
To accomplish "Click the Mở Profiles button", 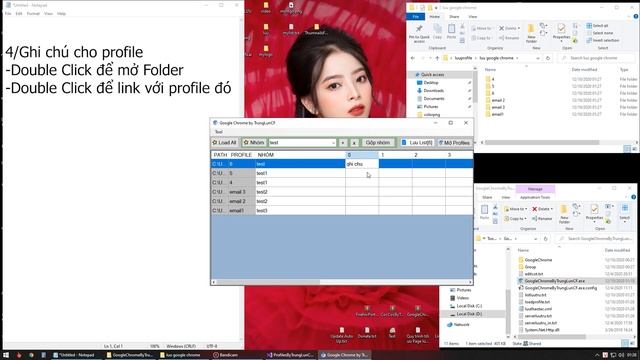I will tap(454, 142).
